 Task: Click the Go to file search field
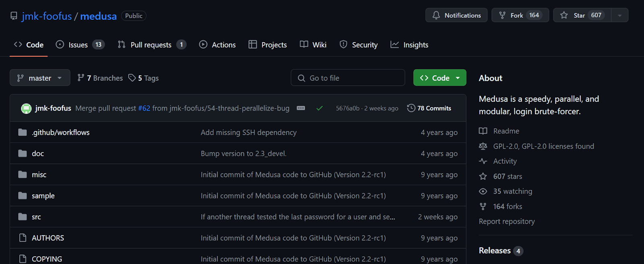(348, 78)
